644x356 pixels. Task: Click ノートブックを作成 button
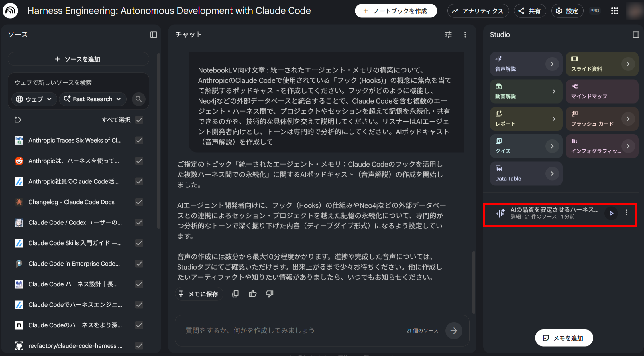tap(396, 11)
